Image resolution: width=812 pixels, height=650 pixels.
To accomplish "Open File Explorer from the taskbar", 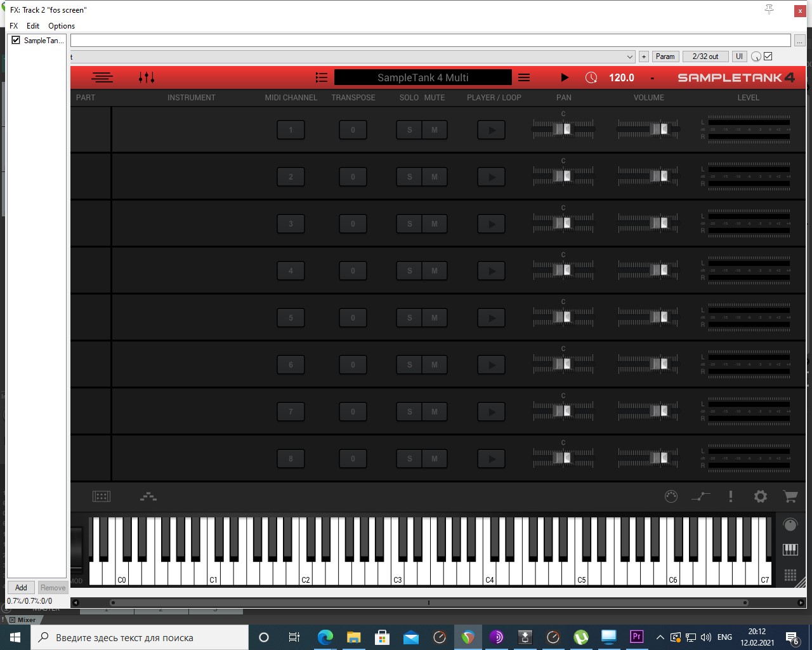I will point(353,637).
